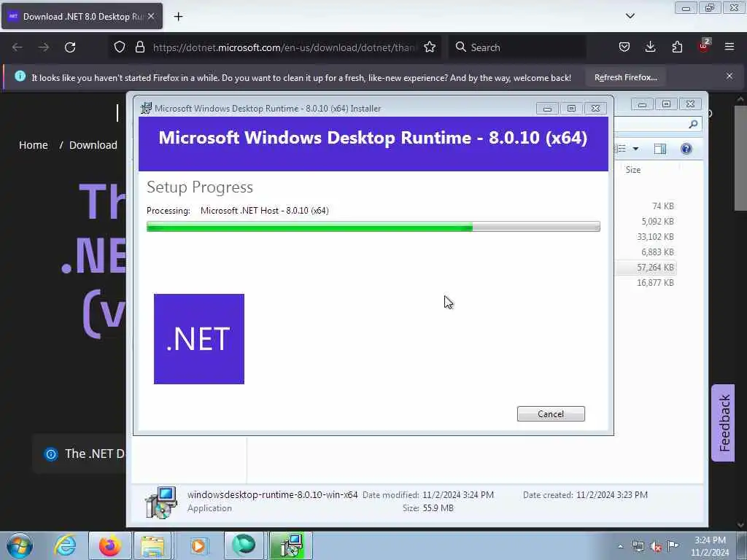
Task: Click the windowsdesktop-runtime-8.0.10-win-x64 file name
Action: point(273,495)
